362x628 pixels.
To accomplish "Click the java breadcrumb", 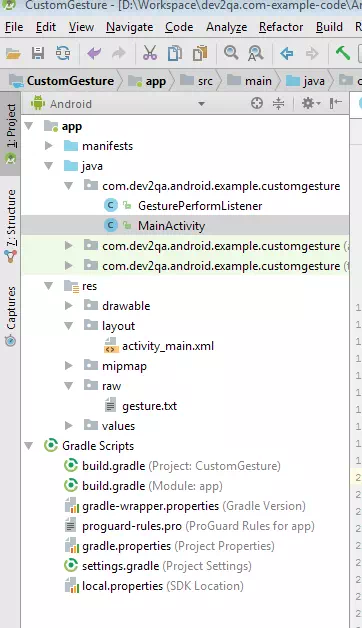I will pyautogui.click(x=306, y=81).
